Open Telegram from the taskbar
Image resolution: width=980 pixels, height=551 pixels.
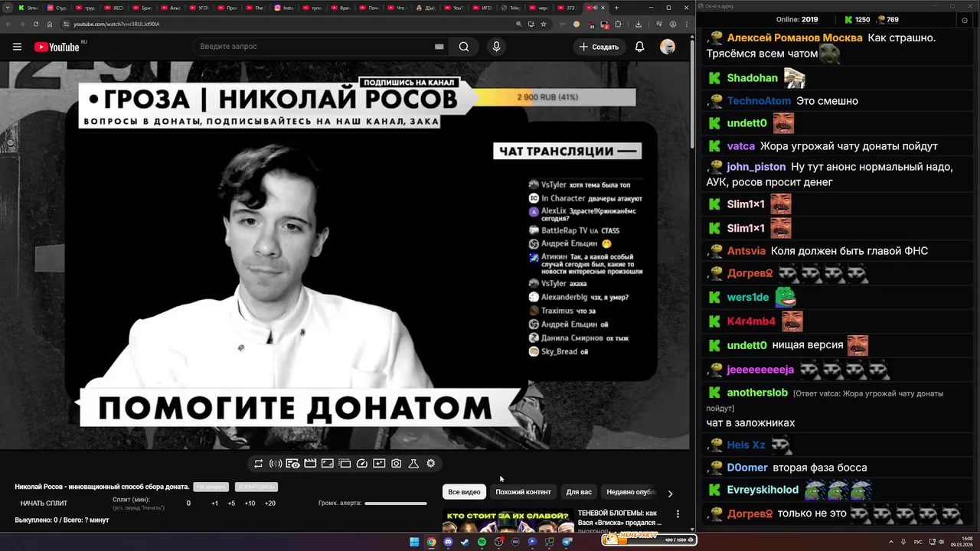coord(567,542)
